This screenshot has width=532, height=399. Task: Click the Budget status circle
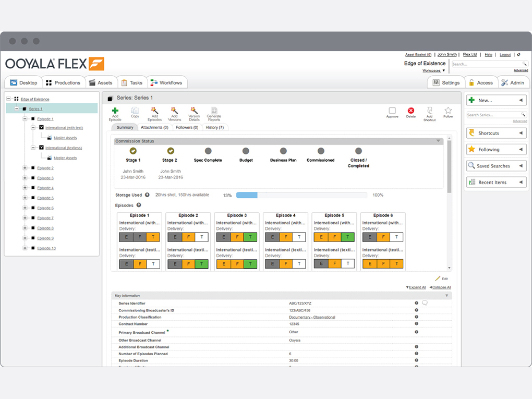coord(246,151)
